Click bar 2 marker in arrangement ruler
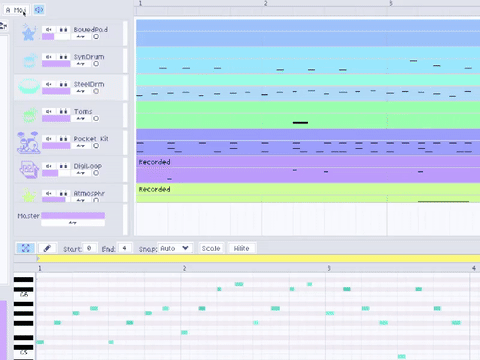This screenshot has height=360, width=480. click(266, 4)
